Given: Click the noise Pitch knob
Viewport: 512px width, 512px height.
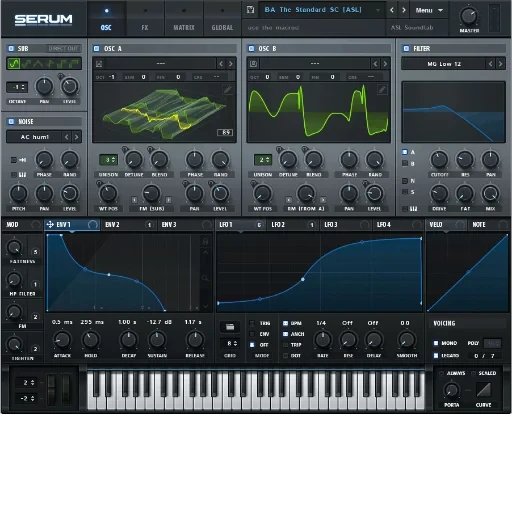Looking at the screenshot, I should 19,194.
